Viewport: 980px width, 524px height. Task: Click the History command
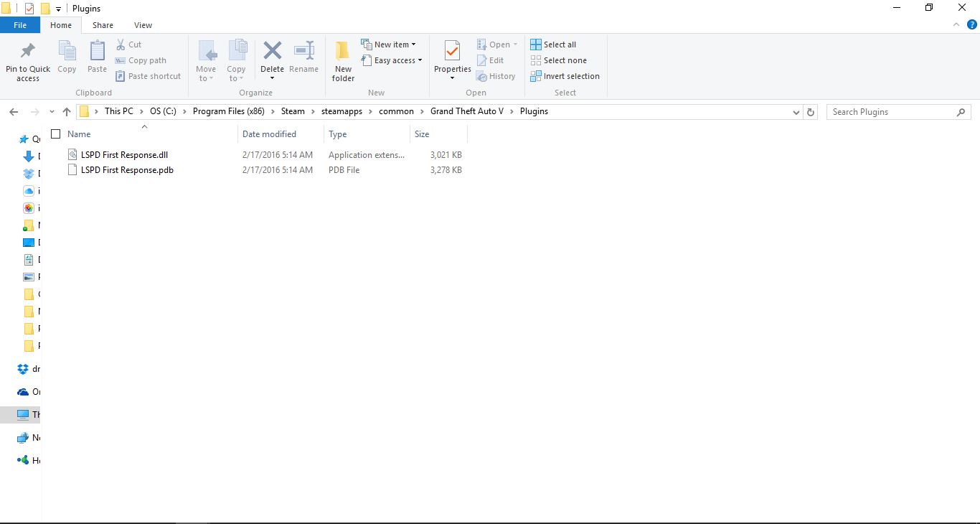click(x=496, y=76)
